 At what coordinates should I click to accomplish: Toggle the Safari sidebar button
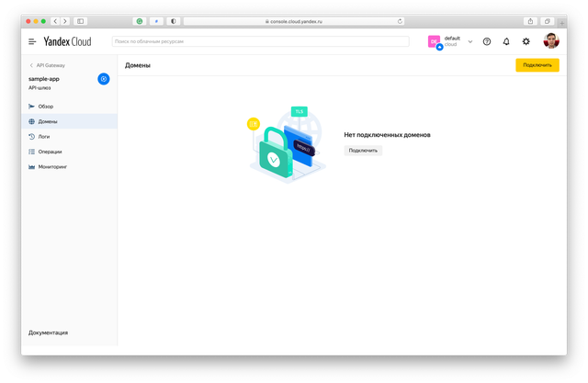pyautogui.click(x=81, y=20)
